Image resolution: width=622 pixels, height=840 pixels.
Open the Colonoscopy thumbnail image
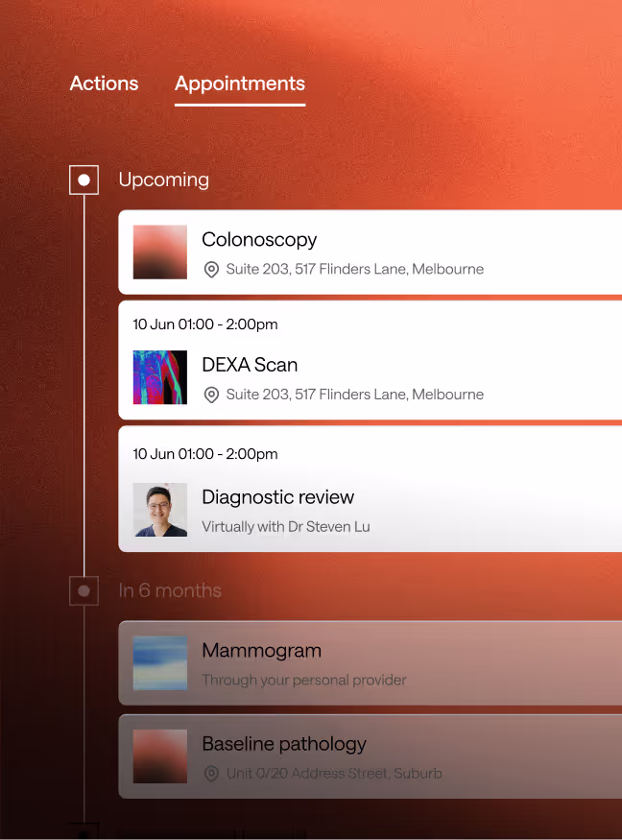click(x=160, y=252)
